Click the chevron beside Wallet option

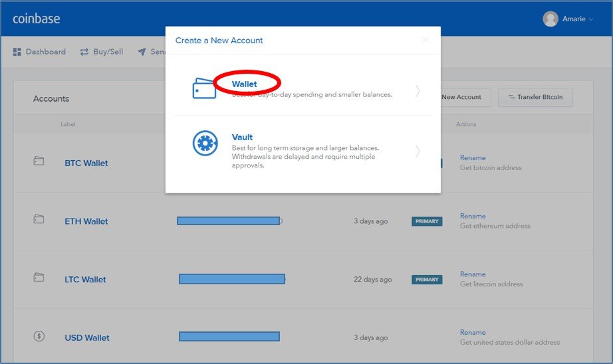(418, 91)
